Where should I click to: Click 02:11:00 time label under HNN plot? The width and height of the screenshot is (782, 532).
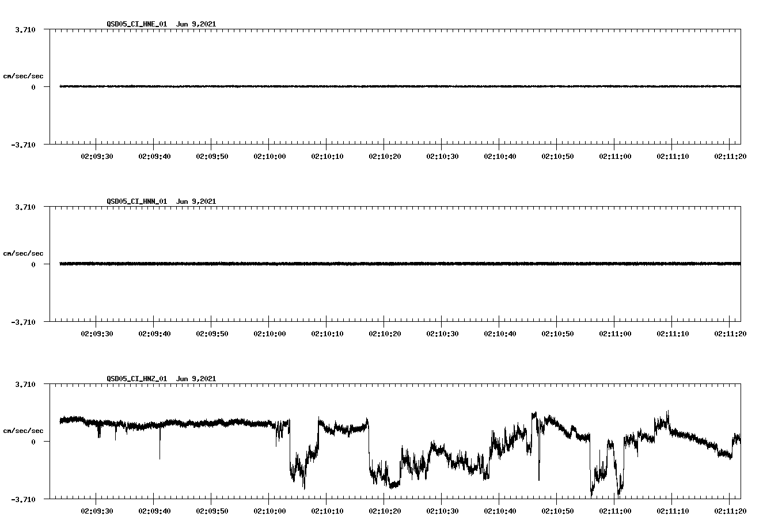point(615,333)
